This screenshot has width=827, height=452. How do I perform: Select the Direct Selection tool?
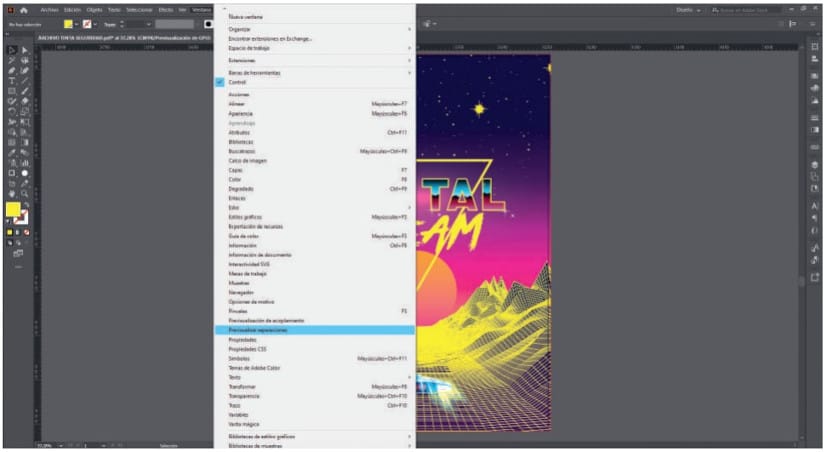(25, 50)
